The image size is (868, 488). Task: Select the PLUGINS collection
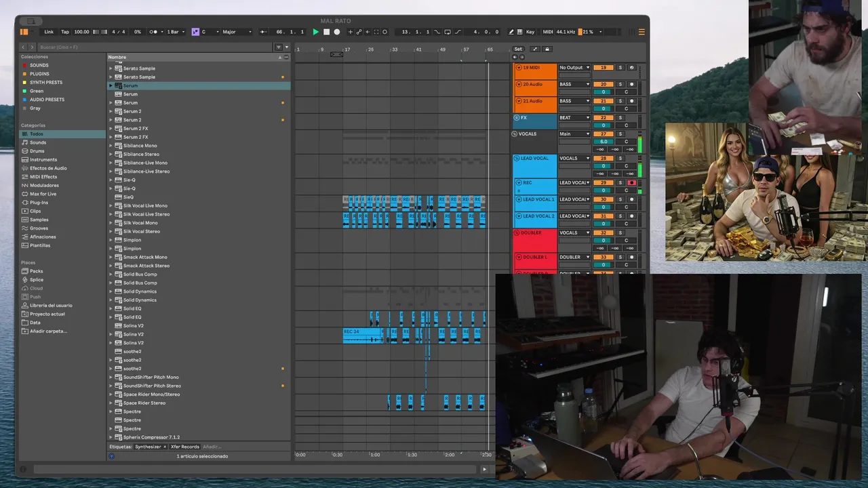pyautogui.click(x=39, y=74)
